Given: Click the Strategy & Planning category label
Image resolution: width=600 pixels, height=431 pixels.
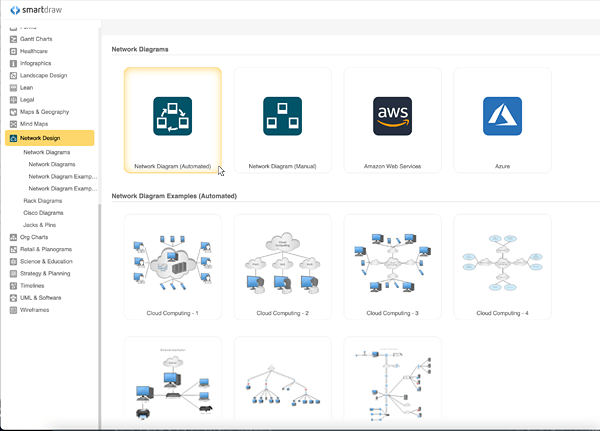Looking at the screenshot, I should click(45, 274).
